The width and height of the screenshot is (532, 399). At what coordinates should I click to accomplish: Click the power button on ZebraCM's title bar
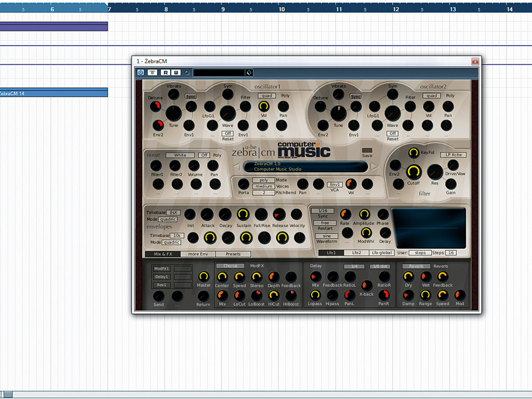[140, 72]
